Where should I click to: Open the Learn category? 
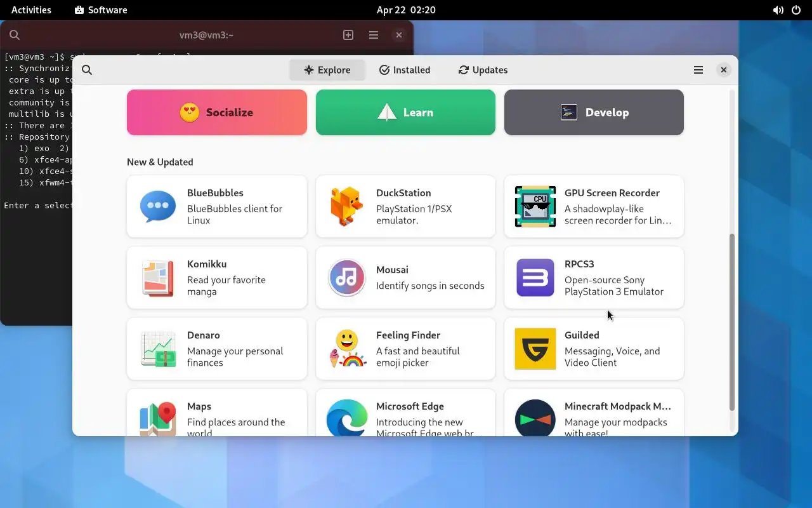point(405,112)
